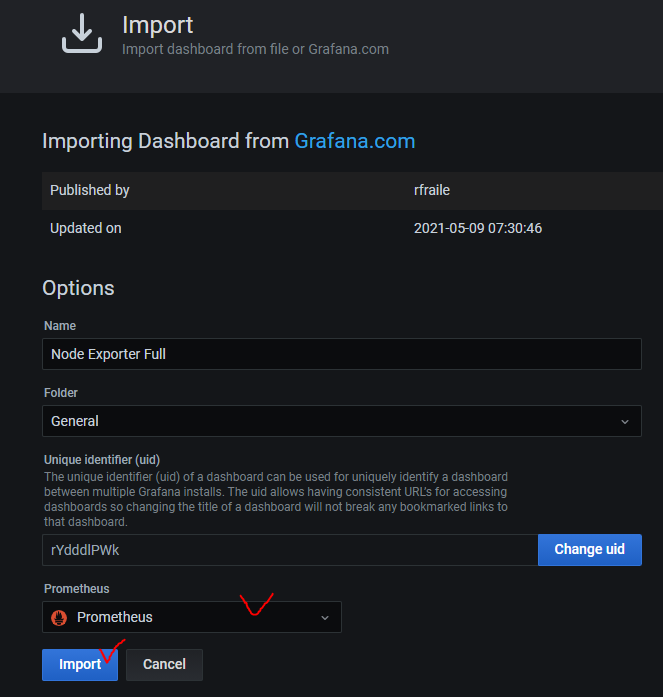Image resolution: width=663 pixels, height=697 pixels.
Task: Open the Grafana.com link
Action: tap(355, 141)
